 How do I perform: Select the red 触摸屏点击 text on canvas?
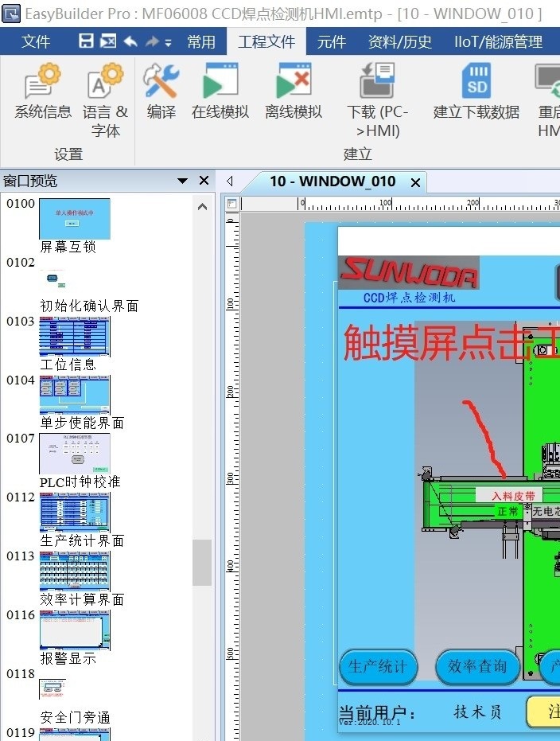point(451,341)
